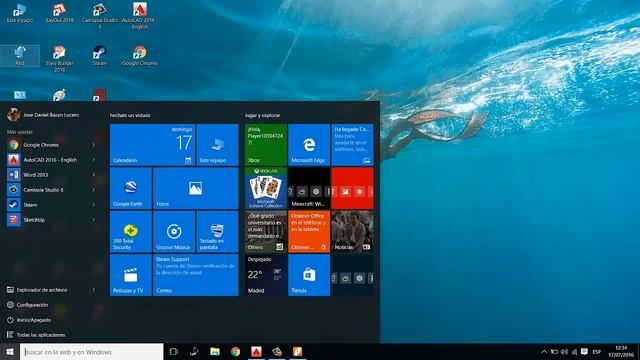Launch the Groove Música tile
The height and width of the screenshot is (360, 640).
[x=174, y=232]
